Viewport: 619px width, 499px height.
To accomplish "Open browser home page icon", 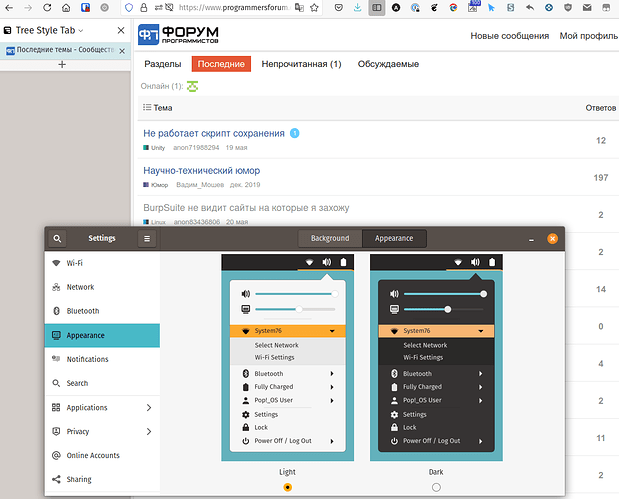I will [66, 8].
